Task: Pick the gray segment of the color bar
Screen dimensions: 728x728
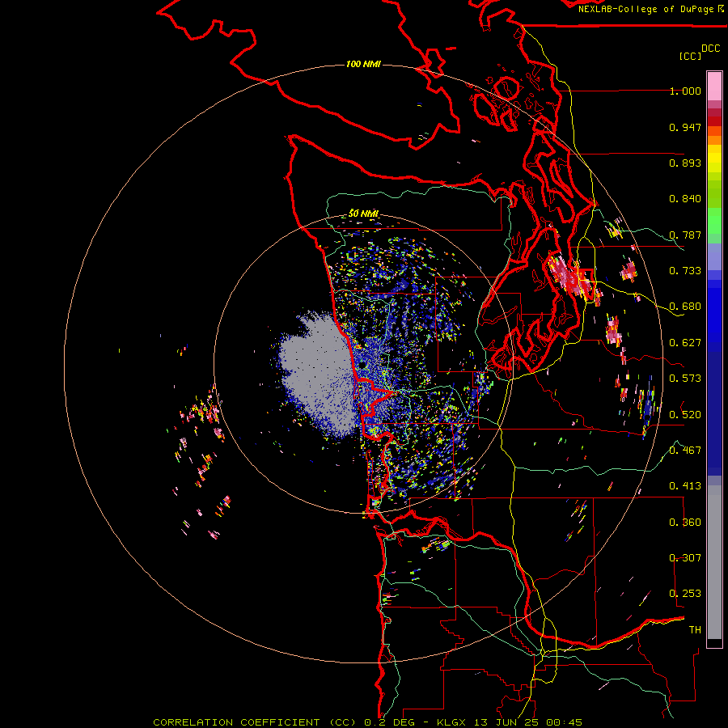Action: pos(714,562)
